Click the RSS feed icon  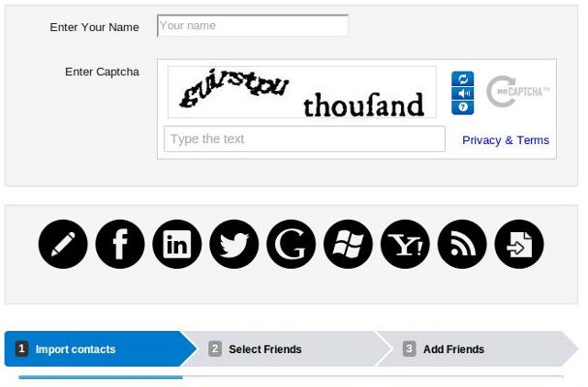point(462,244)
